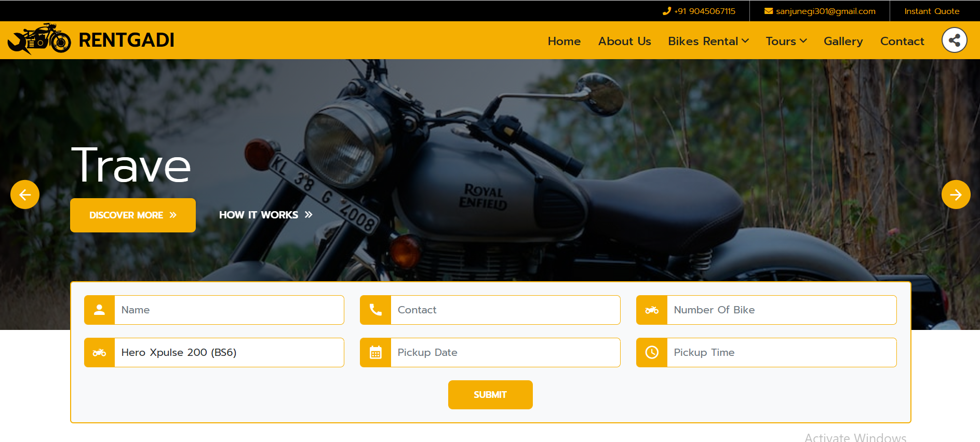Click the calendar icon beside Pickup Date

click(x=375, y=352)
